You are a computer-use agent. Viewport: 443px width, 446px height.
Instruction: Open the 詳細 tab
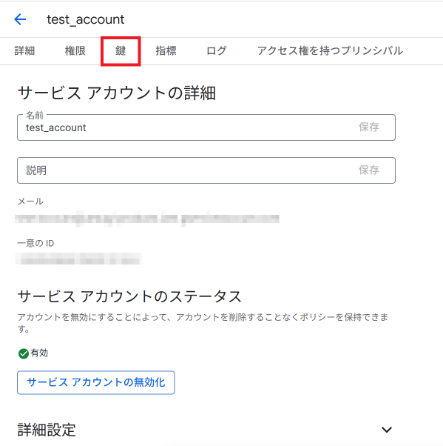tap(25, 51)
